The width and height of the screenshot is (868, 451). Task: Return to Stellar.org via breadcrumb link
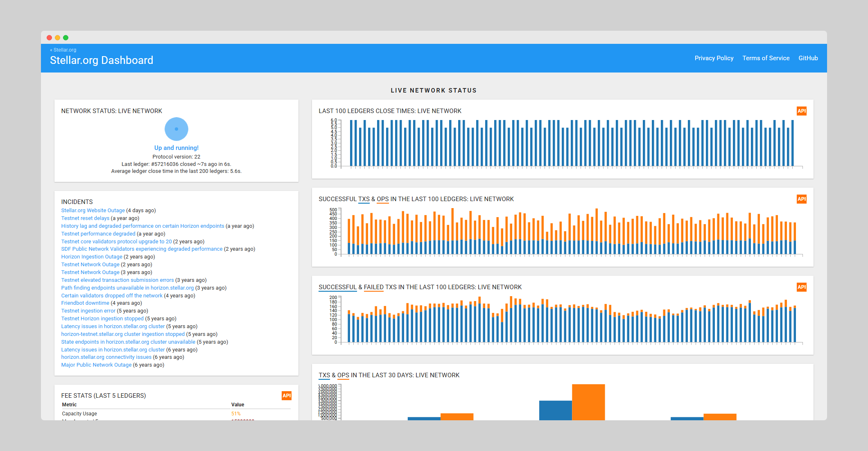pyautogui.click(x=63, y=50)
